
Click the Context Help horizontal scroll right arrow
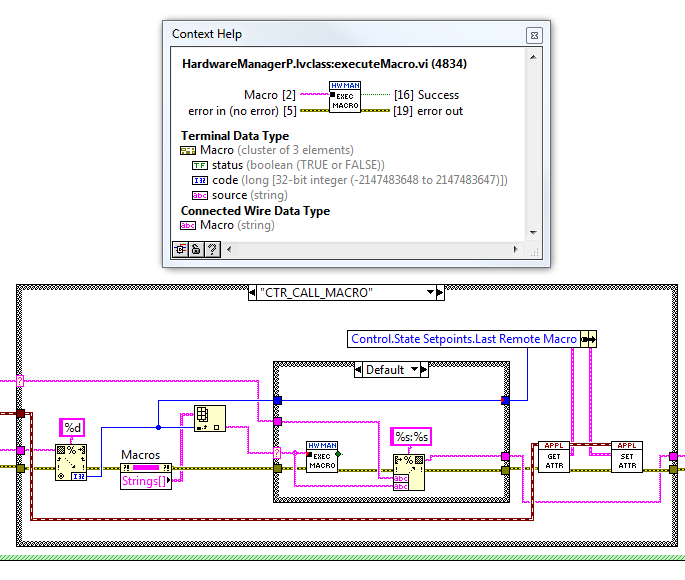click(515, 249)
